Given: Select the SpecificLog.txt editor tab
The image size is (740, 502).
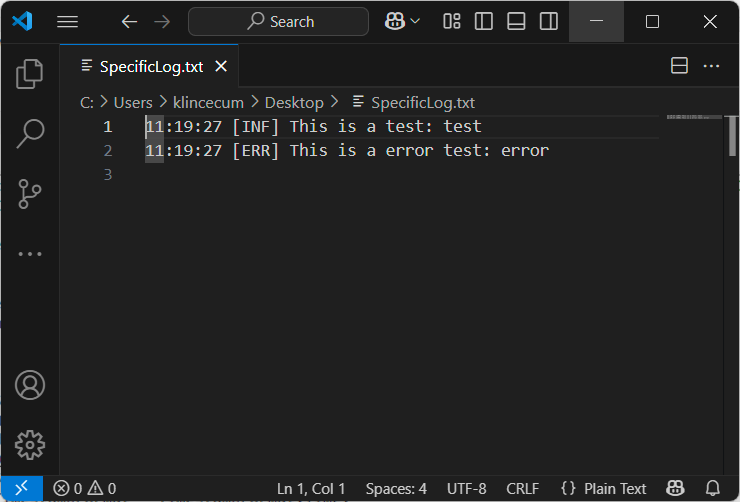Looking at the screenshot, I should pos(150,66).
